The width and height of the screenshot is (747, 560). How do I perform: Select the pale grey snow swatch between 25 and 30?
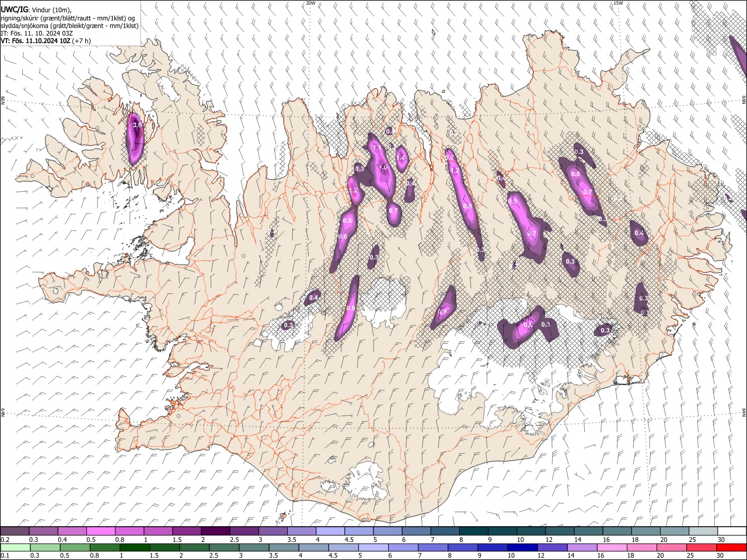pos(703,531)
